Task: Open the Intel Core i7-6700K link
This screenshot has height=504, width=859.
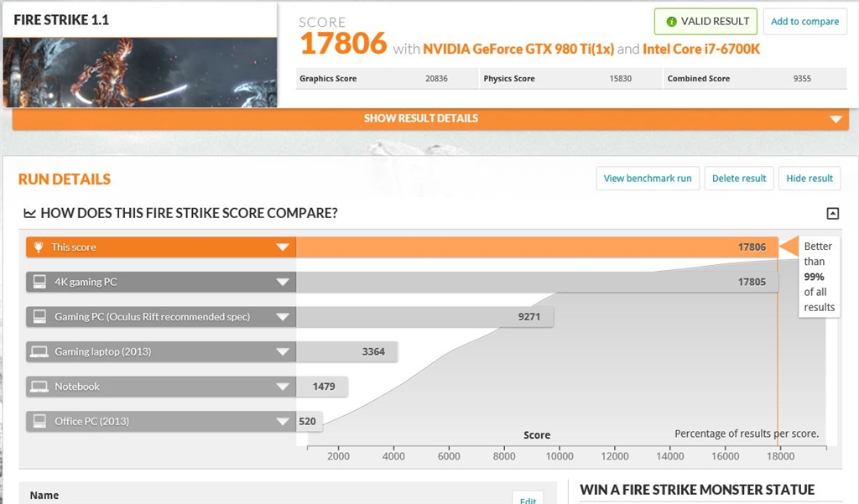Action: point(701,49)
